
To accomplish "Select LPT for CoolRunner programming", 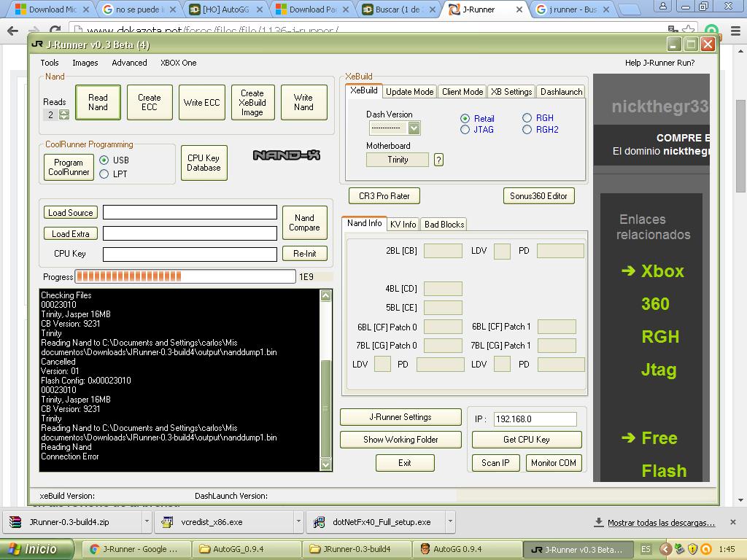I will [x=104, y=174].
